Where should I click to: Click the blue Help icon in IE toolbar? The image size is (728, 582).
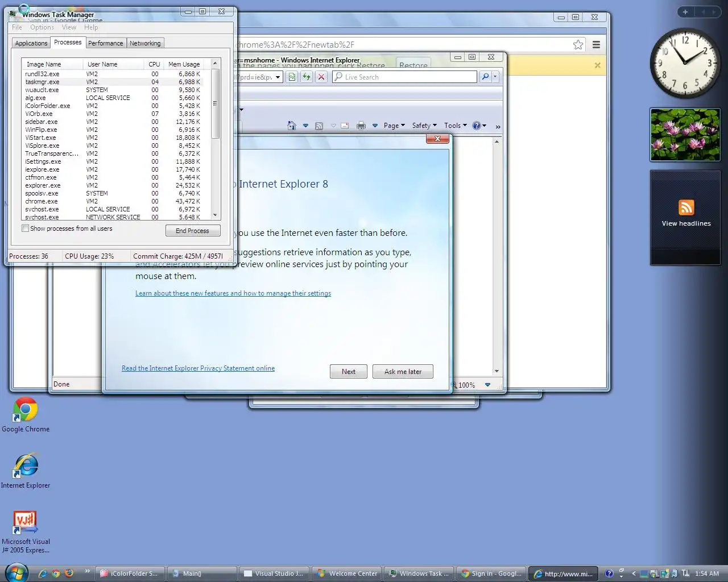(x=477, y=126)
